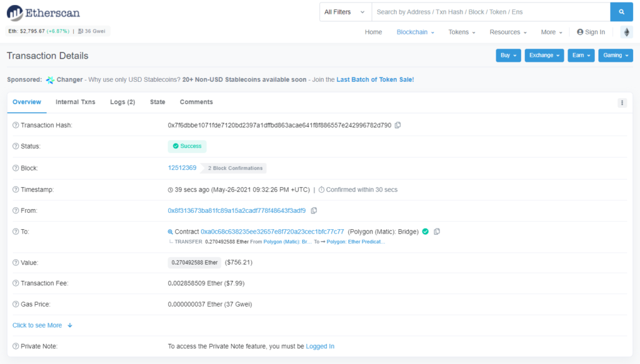Click the Ethereum network logo icon
This screenshot has width=640, height=364.
tap(626, 32)
